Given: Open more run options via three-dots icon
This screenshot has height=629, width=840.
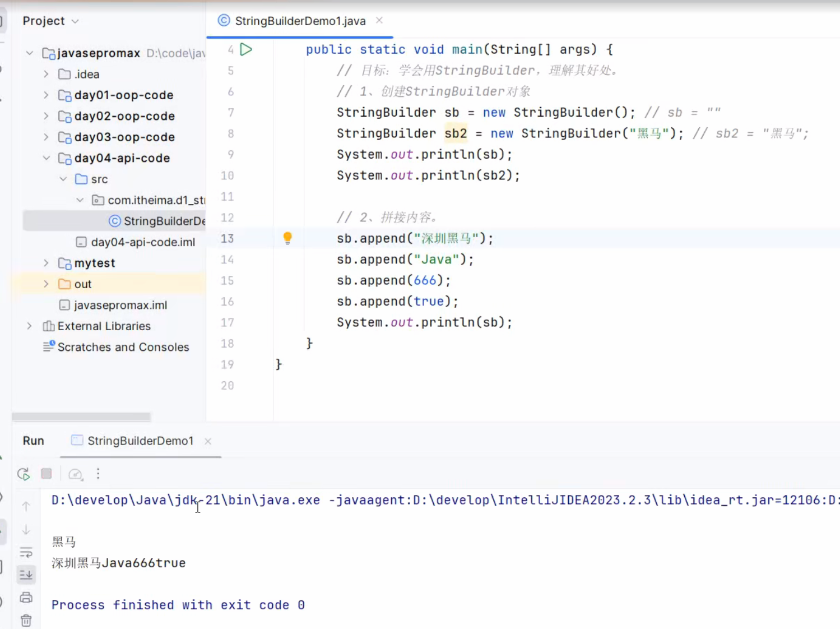Looking at the screenshot, I should [x=98, y=474].
